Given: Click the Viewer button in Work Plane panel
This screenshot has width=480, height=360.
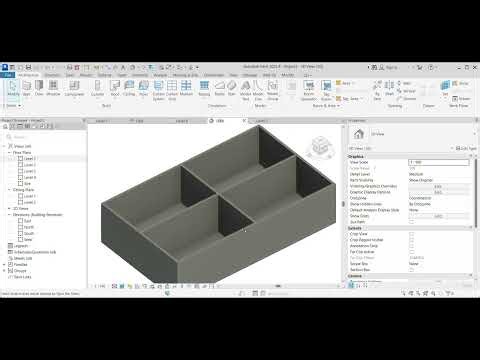Looking at the screenshot, I should click(x=461, y=99).
